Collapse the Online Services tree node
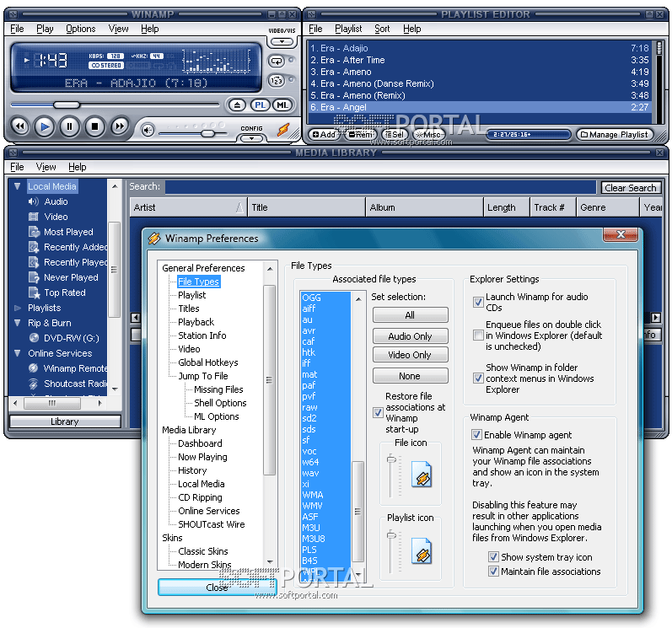Screen dimensions: 672x628 (x=18, y=353)
